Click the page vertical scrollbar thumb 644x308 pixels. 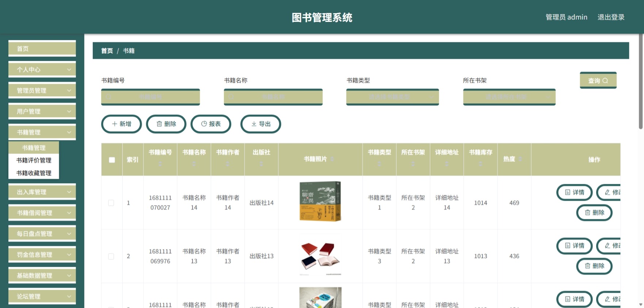click(641, 81)
